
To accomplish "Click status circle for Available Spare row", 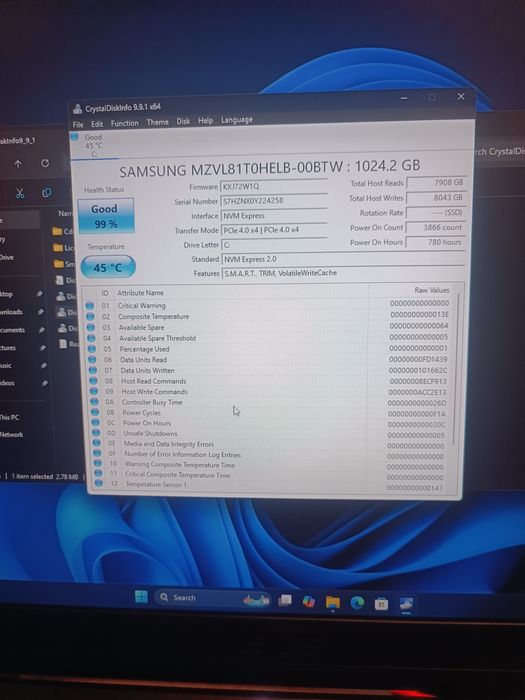I will [91, 327].
